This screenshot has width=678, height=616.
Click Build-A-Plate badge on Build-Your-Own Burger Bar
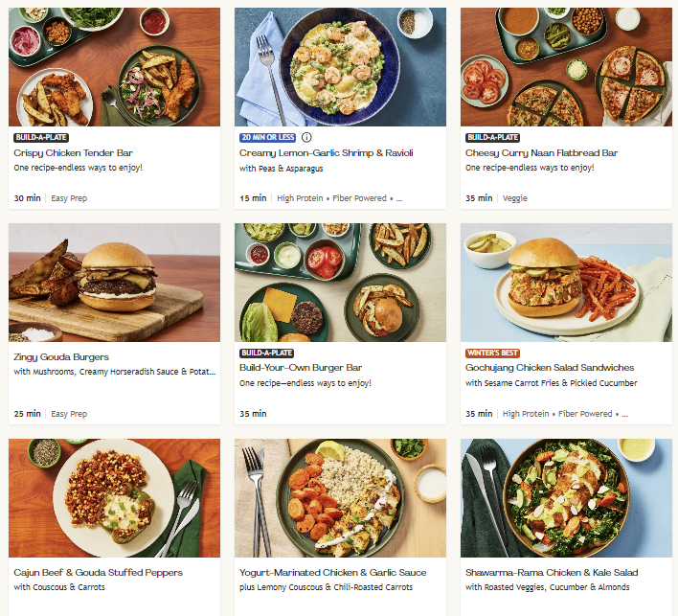267,352
